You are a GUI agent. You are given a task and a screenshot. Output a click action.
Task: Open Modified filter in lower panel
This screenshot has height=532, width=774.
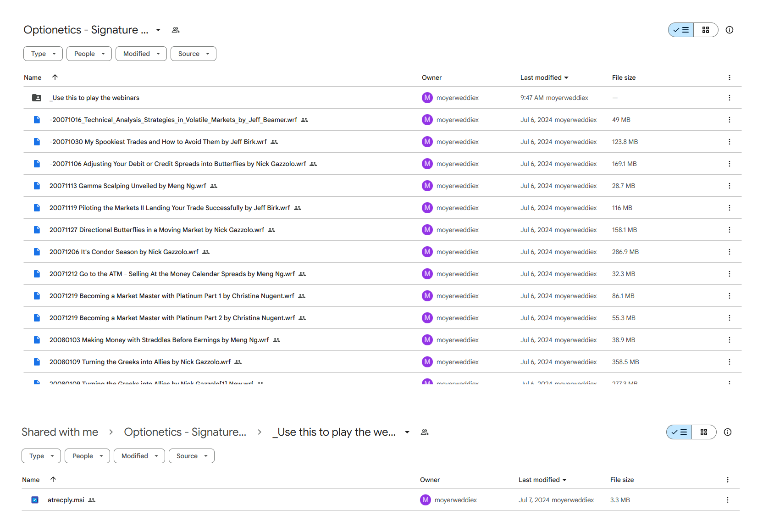[139, 456]
